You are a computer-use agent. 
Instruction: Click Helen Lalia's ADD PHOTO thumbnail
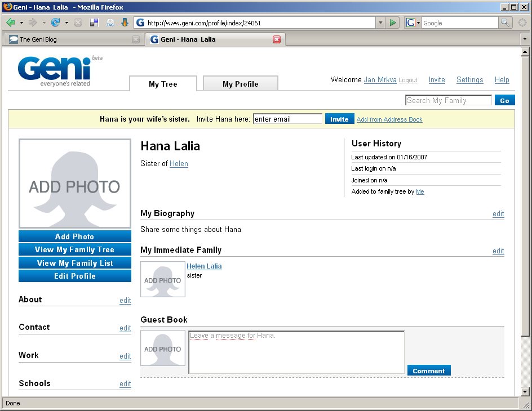click(163, 279)
